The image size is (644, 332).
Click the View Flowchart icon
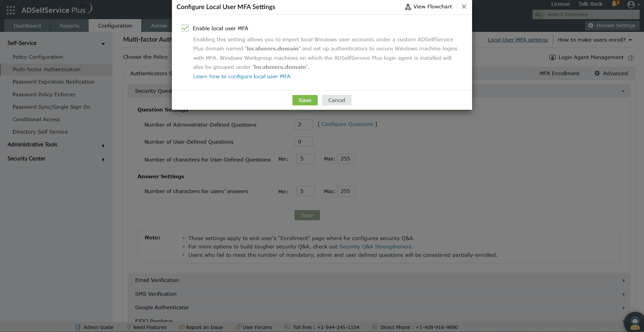click(408, 6)
